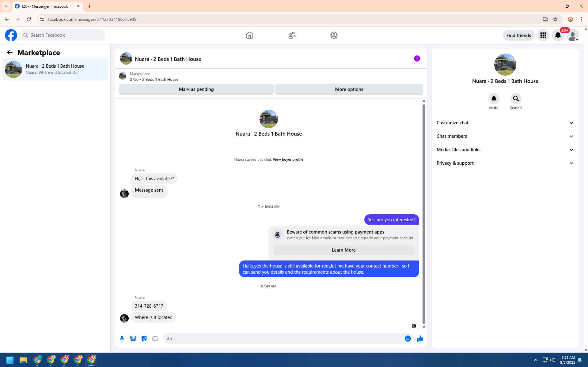
Task: Click the 'Yes, are you interested?' message
Action: tap(391, 220)
